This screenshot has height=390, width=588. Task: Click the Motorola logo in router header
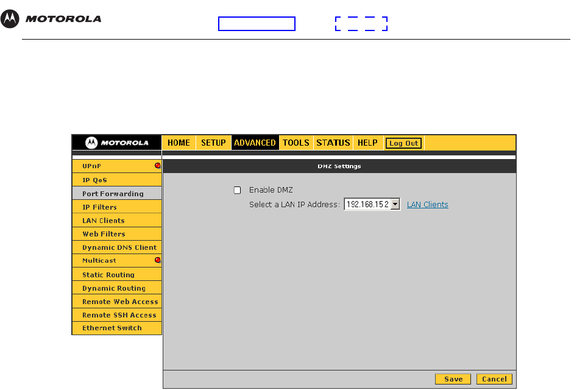tap(116, 143)
